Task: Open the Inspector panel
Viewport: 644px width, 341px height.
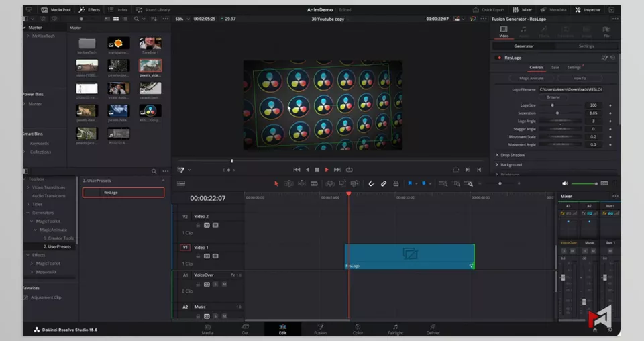Action: tap(588, 9)
